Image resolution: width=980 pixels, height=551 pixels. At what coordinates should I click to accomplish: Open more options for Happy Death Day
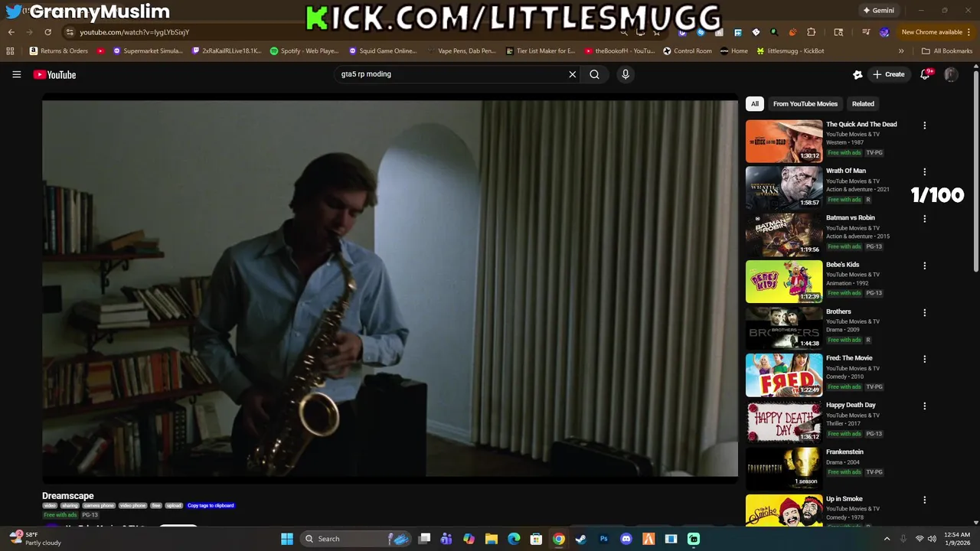(x=925, y=406)
